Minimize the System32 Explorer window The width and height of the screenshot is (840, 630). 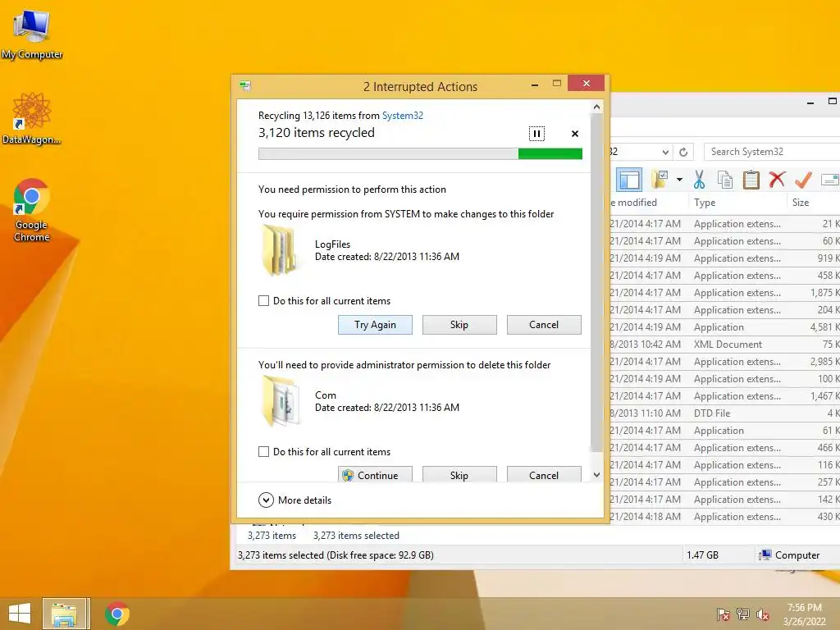point(810,102)
